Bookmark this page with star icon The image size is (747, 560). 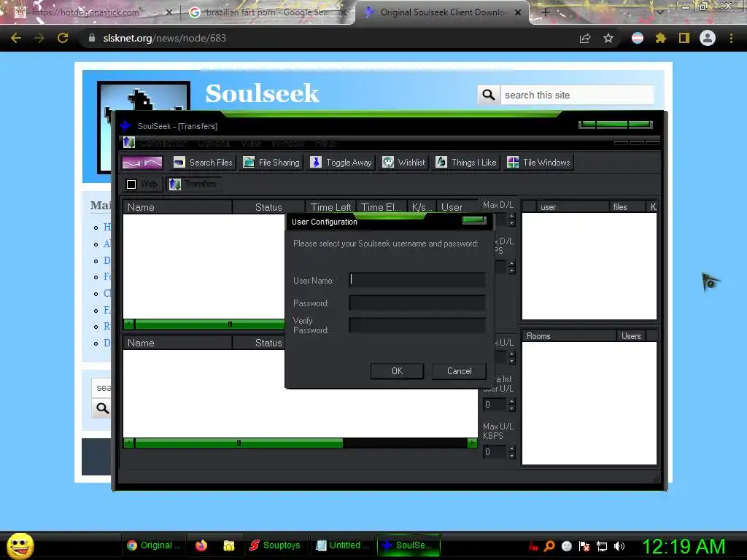point(608,38)
